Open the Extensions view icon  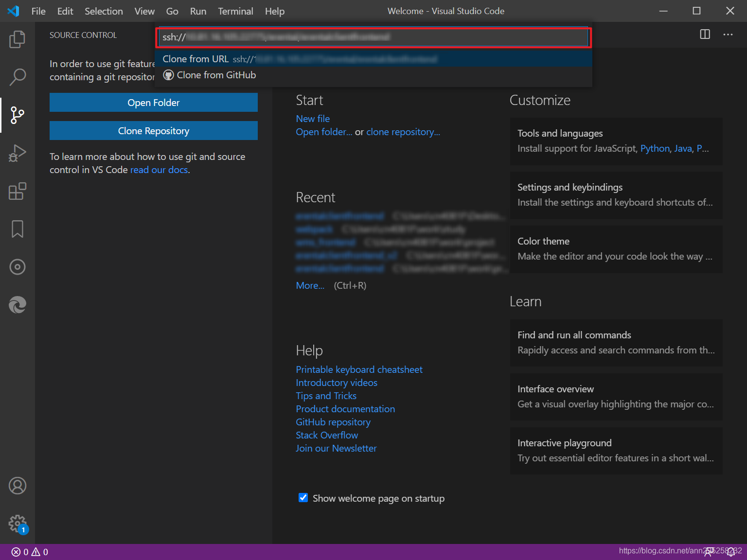point(18,191)
